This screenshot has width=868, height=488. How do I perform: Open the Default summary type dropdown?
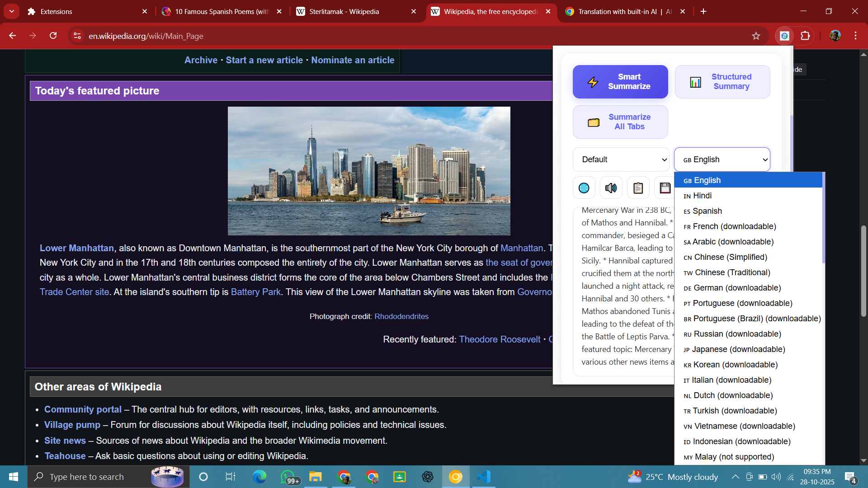[x=621, y=160]
